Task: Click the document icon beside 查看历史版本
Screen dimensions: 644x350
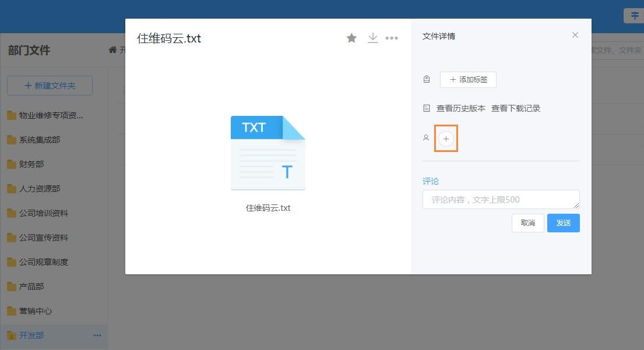Action: tap(426, 108)
